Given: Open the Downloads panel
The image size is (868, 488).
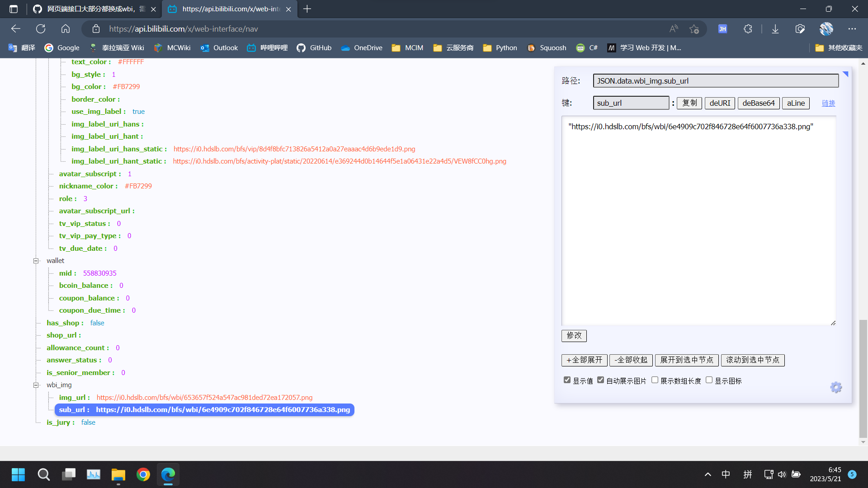Looking at the screenshot, I should [x=775, y=28].
